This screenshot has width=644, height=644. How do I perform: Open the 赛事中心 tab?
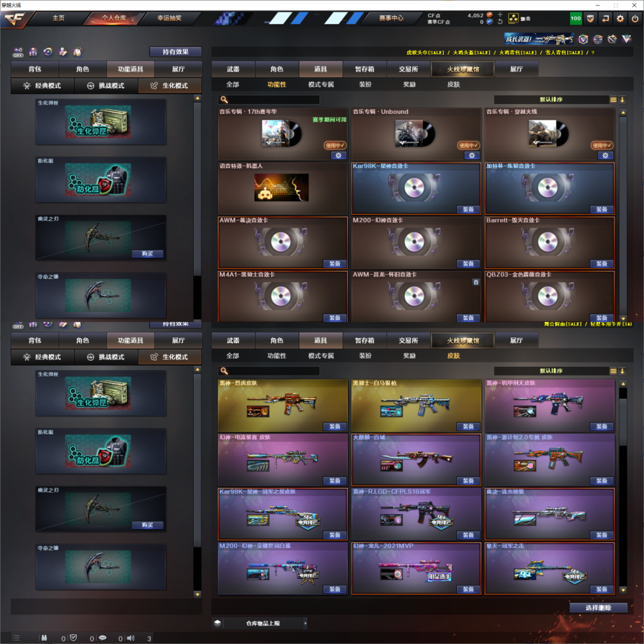pyautogui.click(x=391, y=18)
